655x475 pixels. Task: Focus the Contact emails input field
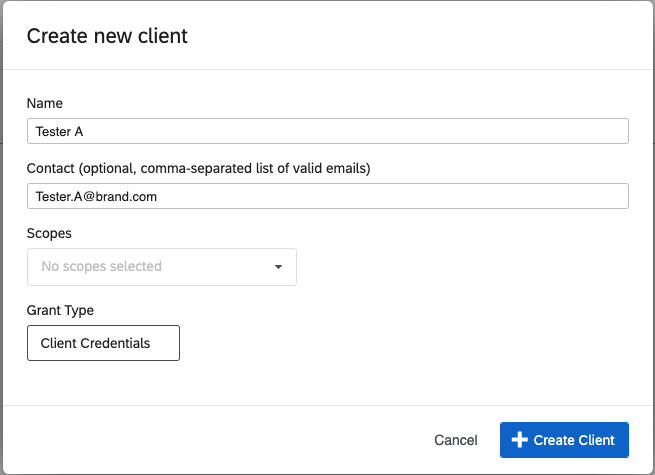click(x=328, y=196)
